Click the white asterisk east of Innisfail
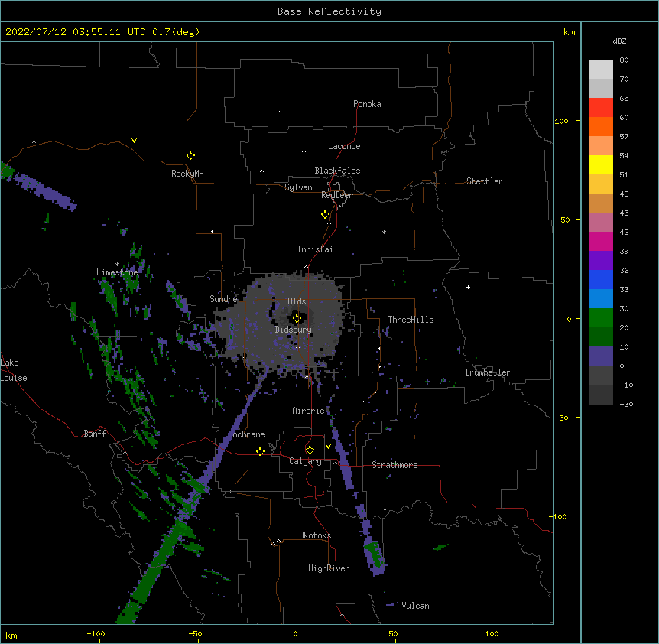This screenshot has height=644, width=659. pos(384,232)
